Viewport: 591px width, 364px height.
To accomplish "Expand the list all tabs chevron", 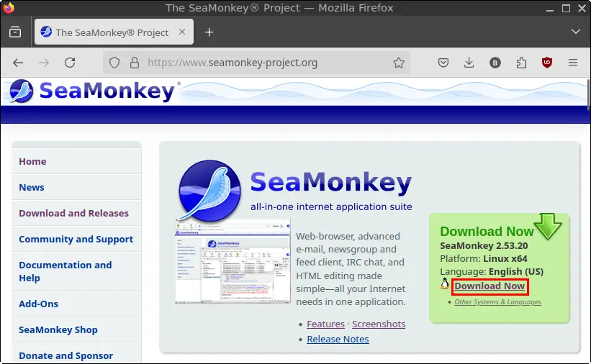I will click(576, 32).
